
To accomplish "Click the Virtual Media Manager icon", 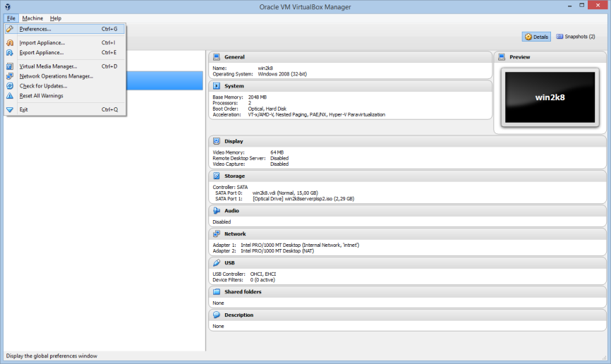I will point(10,66).
